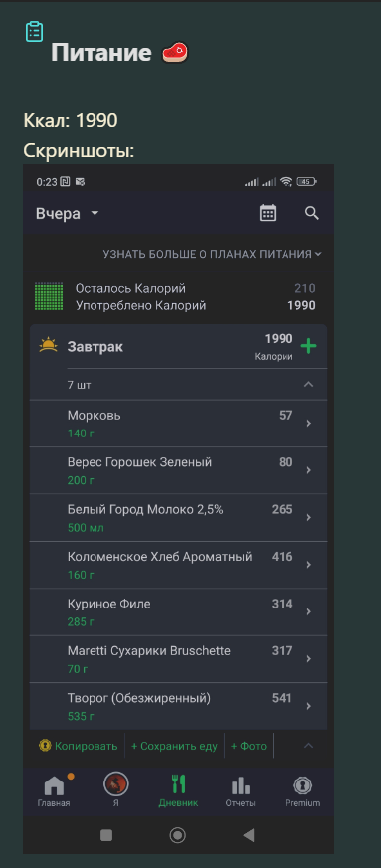Tap the search magnifier icon
This screenshot has height=868, width=381.
click(x=312, y=213)
